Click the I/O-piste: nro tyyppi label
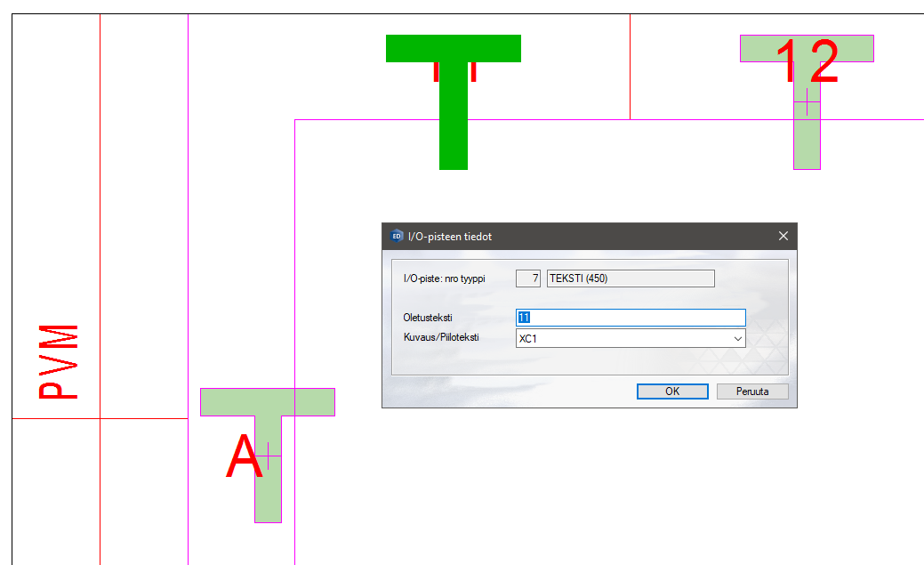 [x=445, y=278]
